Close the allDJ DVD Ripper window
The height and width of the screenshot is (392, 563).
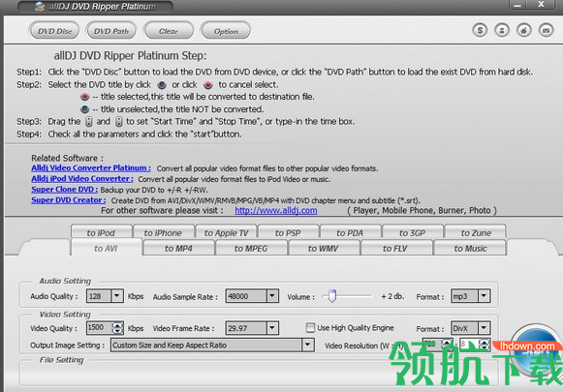point(541,5)
